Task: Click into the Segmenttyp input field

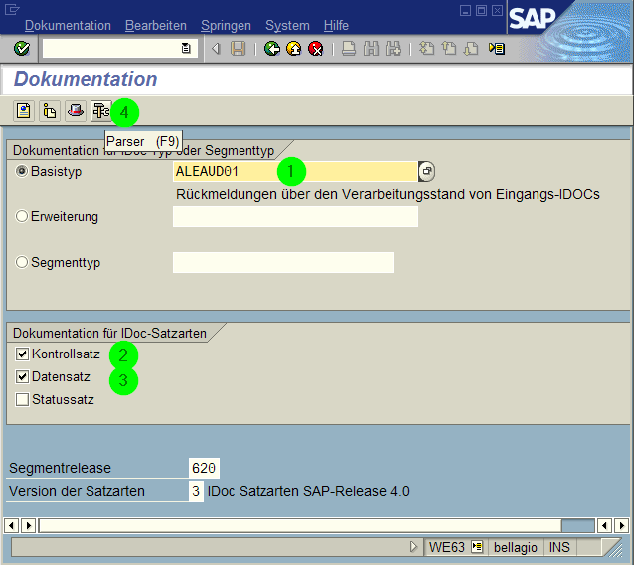Action: pyautogui.click(x=283, y=263)
